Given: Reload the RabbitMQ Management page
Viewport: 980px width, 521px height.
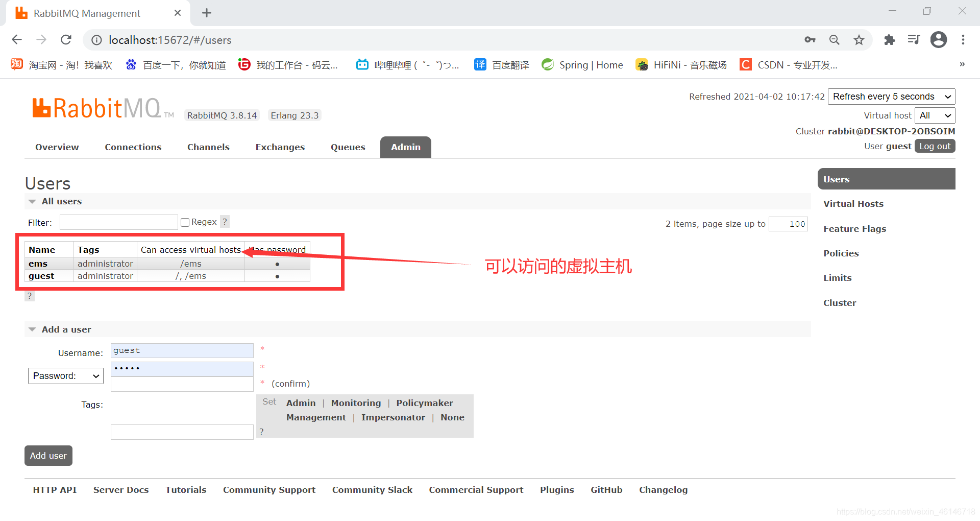Looking at the screenshot, I should point(66,40).
